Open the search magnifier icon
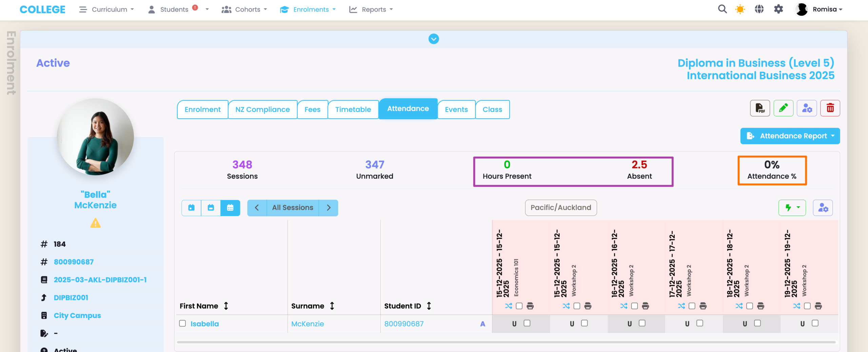This screenshot has height=352, width=868. click(x=722, y=9)
